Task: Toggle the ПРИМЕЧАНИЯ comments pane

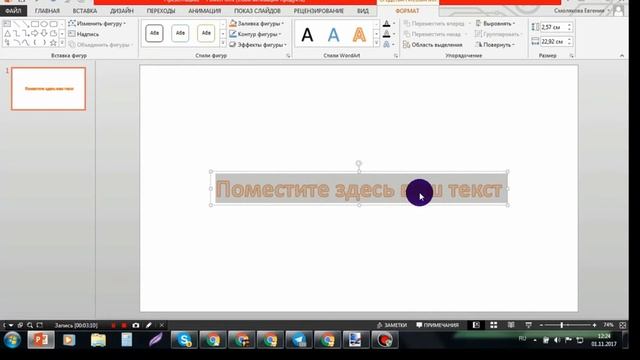Action: coord(437,325)
